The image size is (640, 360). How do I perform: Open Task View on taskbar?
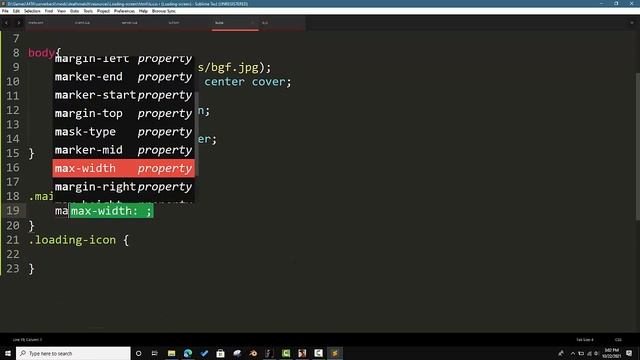coord(155,353)
